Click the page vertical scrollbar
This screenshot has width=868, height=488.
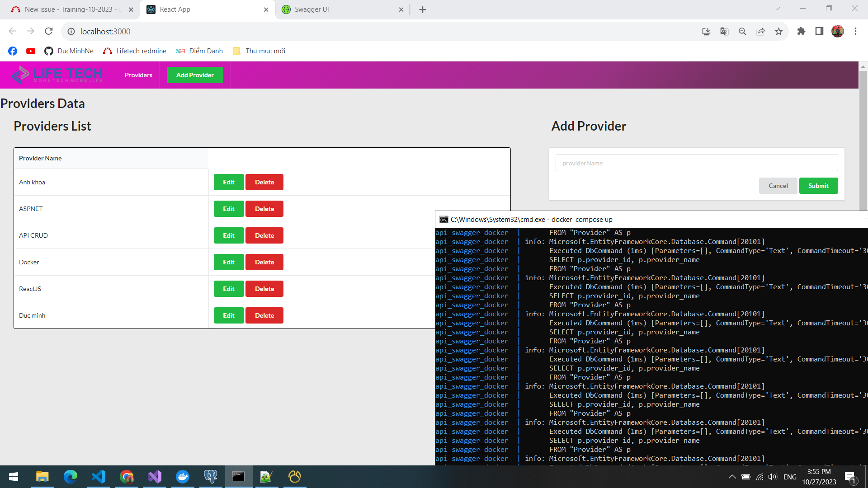pyautogui.click(x=863, y=136)
